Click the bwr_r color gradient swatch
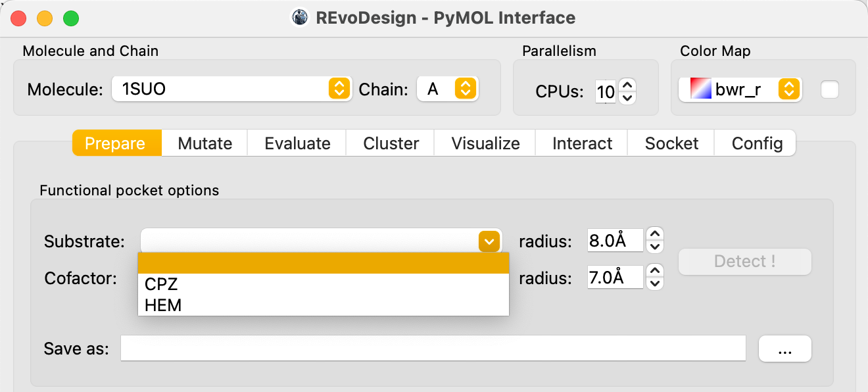Viewport: 868px width, 392px height. [700, 89]
